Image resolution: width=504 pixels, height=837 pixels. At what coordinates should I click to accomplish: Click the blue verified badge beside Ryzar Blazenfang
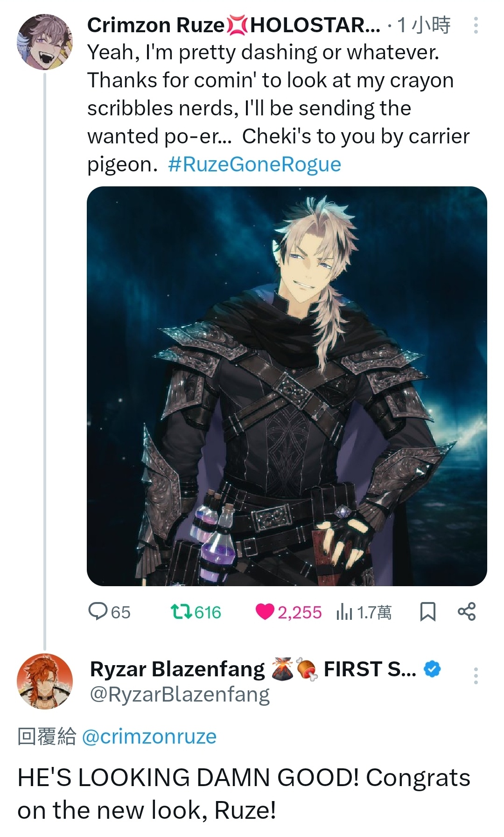click(x=432, y=669)
